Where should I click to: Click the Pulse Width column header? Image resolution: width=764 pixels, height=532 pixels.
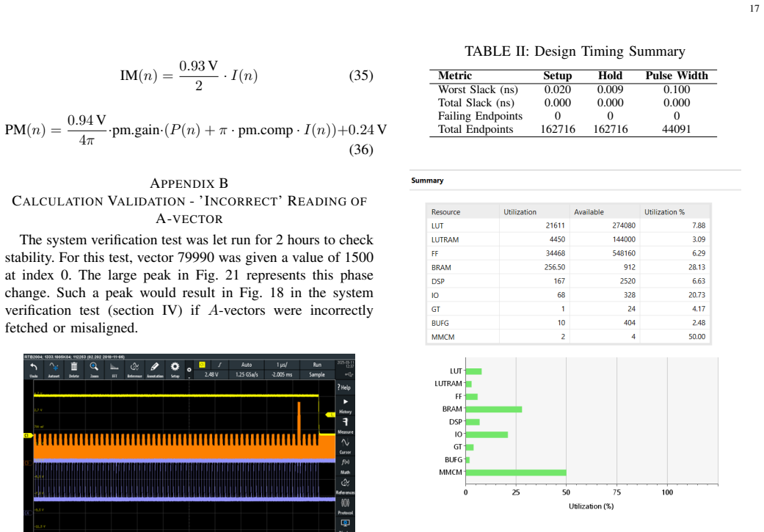click(677, 76)
